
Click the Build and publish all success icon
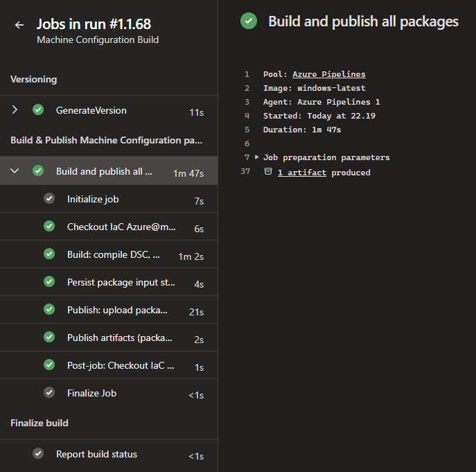point(38,171)
